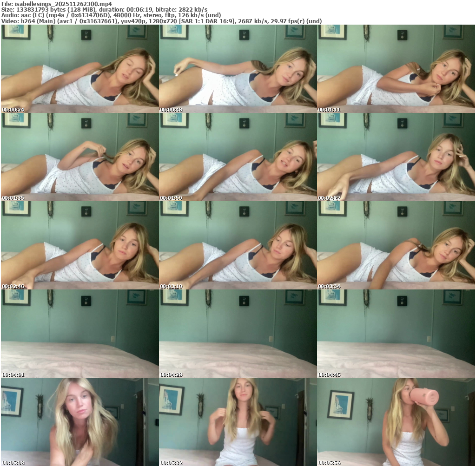Viewport: 476px width, 466px height.
Task: Select the thumbnail at 00:03:10
Action: click(x=238, y=245)
